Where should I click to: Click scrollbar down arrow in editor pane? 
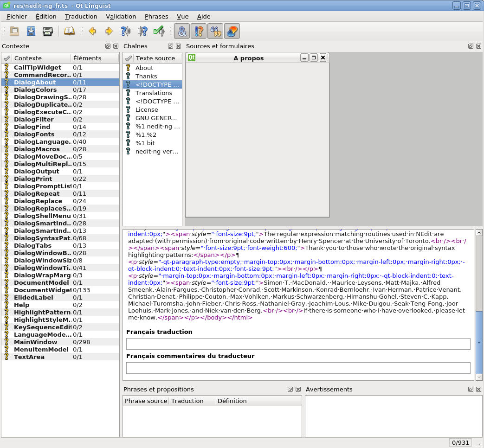[x=479, y=377]
